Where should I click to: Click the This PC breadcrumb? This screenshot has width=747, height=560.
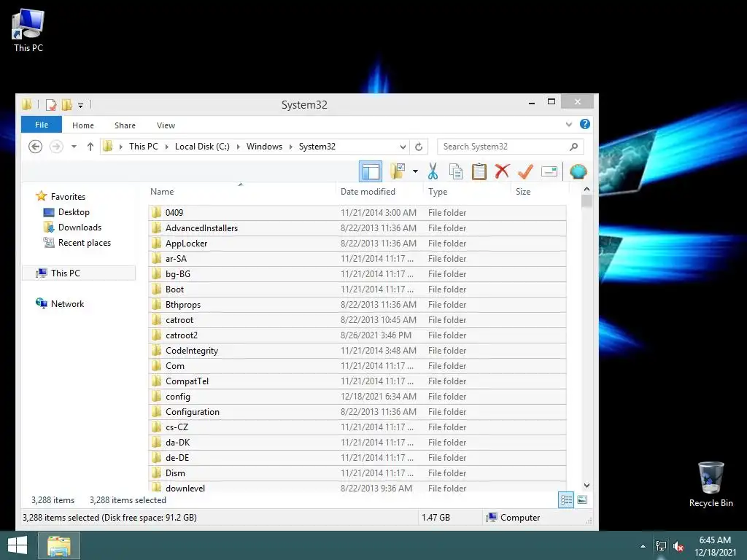pyautogui.click(x=144, y=146)
